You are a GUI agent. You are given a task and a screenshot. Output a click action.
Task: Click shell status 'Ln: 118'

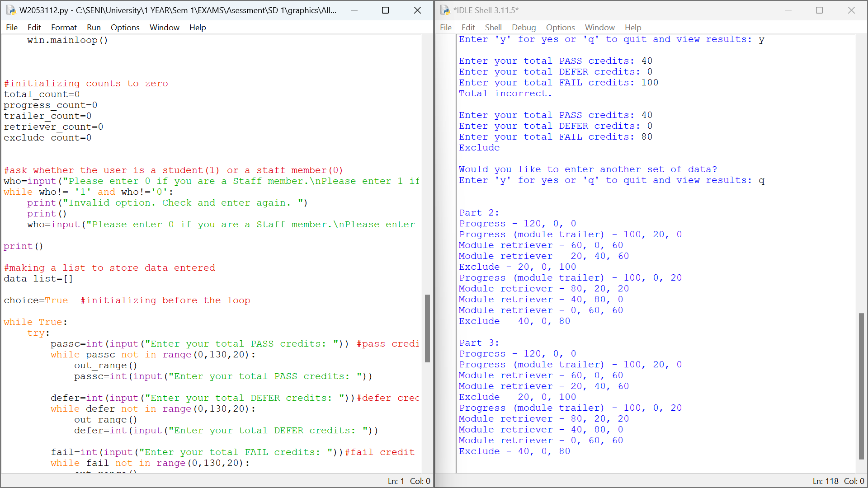(x=826, y=481)
